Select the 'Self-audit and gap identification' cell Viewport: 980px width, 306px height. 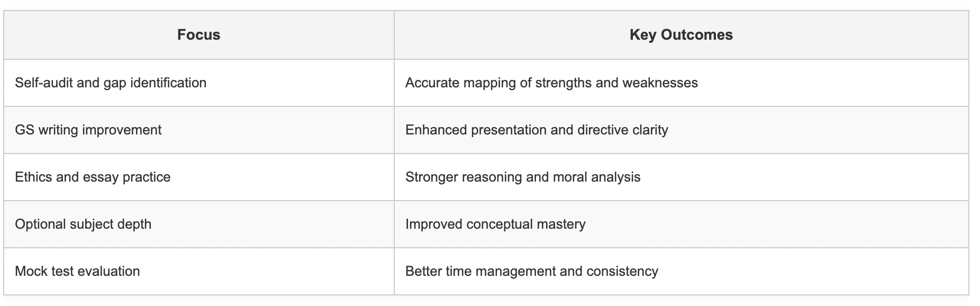pos(111,83)
